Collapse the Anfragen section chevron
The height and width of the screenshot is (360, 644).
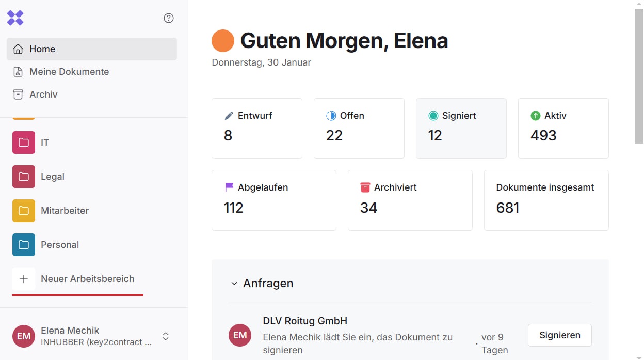click(234, 284)
